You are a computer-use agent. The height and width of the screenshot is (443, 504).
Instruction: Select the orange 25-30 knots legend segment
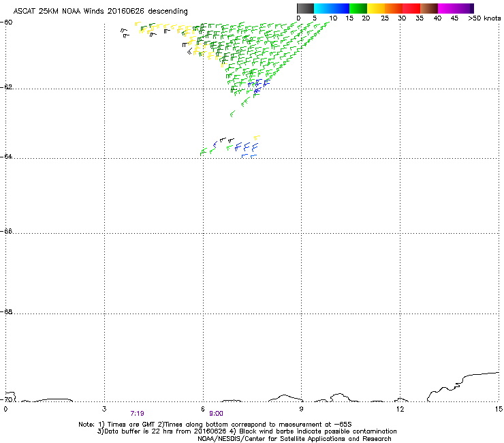[x=394, y=8]
